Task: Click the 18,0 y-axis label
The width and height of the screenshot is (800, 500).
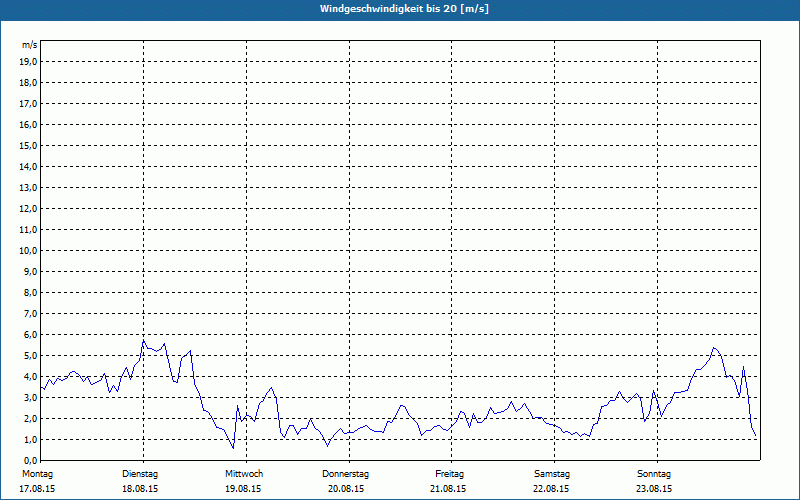Action: click(29, 83)
